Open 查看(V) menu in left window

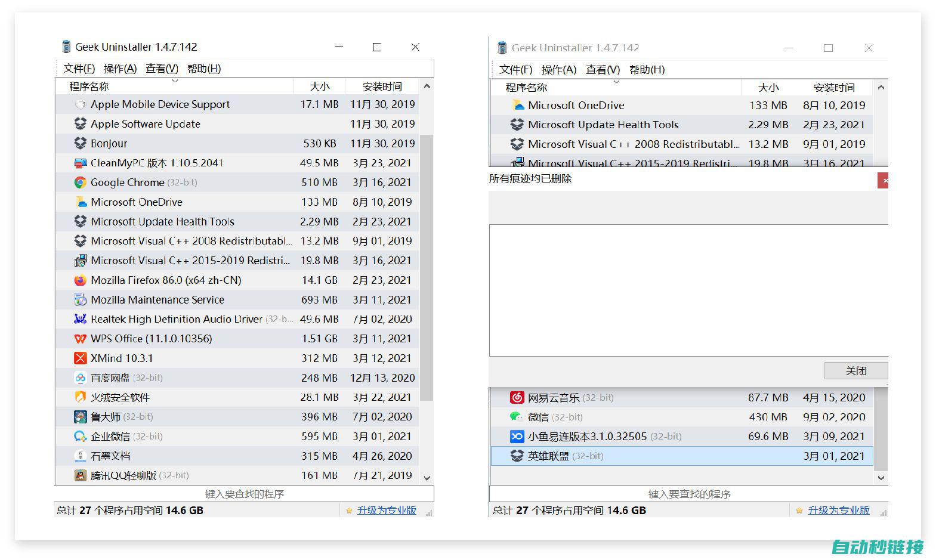pos(162,69)
